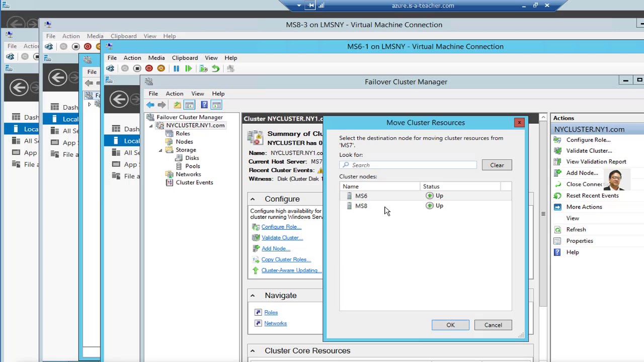Viewport: 644px width, 362px height.
Task: Select Roles in the cluster tree
Action: [183, 134]
